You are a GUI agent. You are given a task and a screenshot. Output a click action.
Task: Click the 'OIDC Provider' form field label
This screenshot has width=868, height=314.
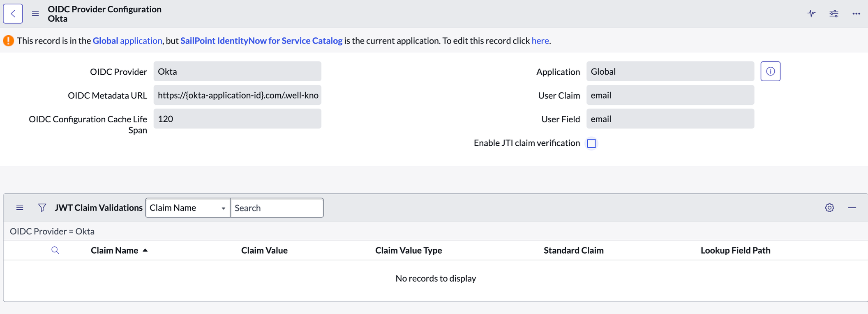(x=118, y=71)
